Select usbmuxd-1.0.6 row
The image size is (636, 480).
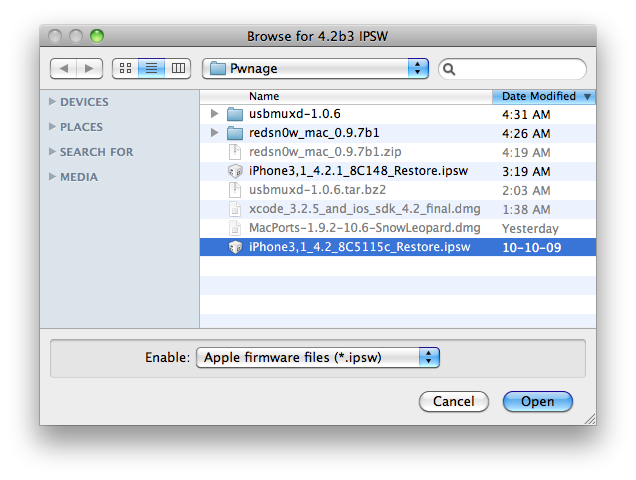398,114
